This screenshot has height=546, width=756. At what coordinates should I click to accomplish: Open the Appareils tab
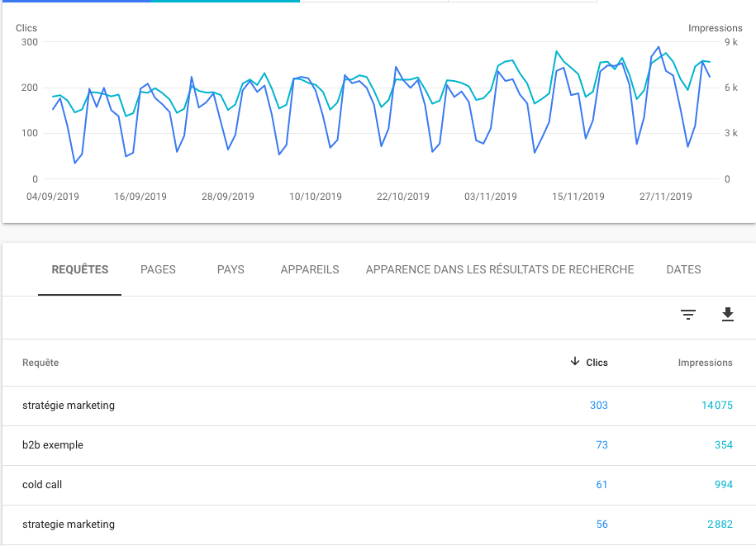[x=310, y=269]
